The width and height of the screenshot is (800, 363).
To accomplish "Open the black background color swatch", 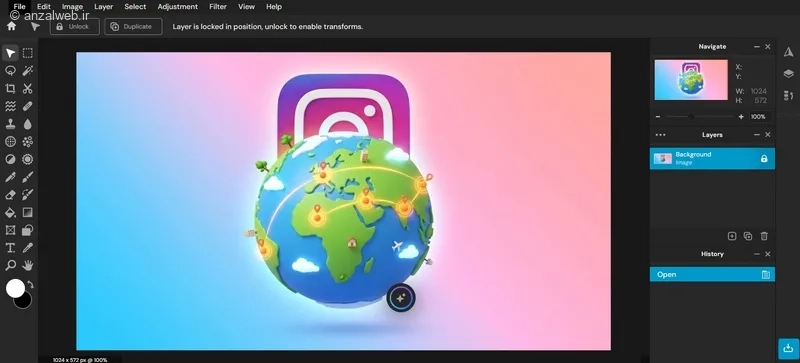I will [24, 302].
